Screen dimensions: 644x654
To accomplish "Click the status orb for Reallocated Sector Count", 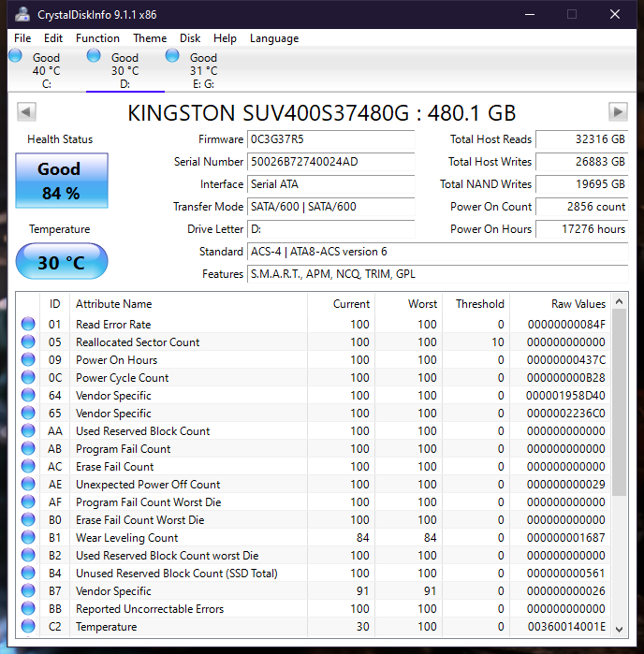I will click(x=28, y=342).
